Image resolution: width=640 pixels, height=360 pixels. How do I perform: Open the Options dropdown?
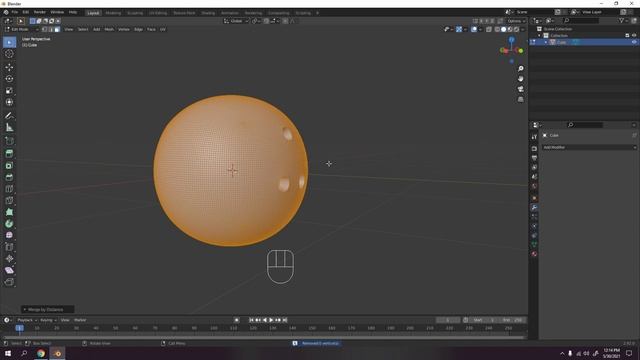click(516, 21)
